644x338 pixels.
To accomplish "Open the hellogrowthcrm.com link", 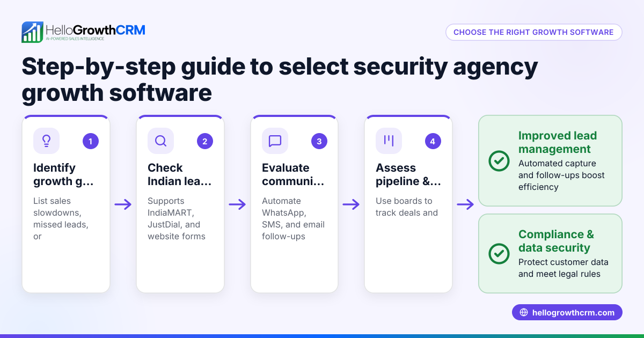I will tap(567, 313).
